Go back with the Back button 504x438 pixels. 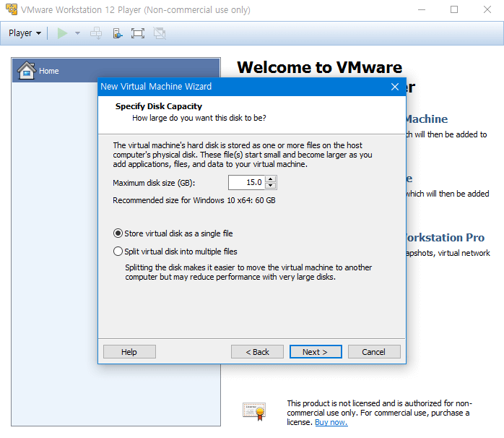(257, 352)
